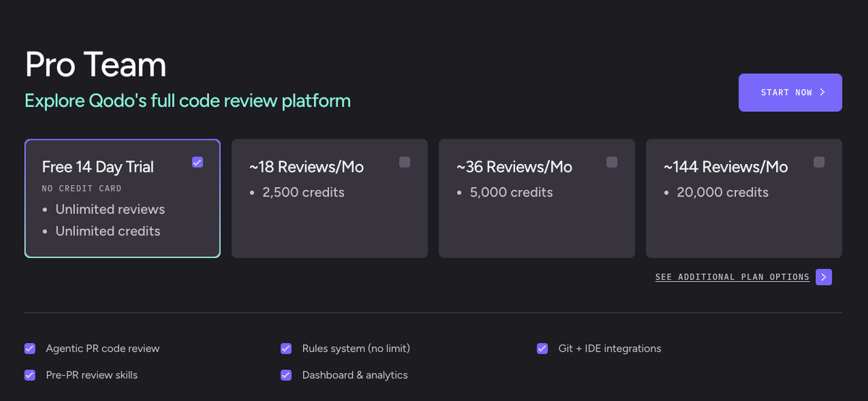Image resolution: width=868 pixels, height=401 pixels.
Task: Select the Free 14 Day Trial card title
Action: tap(98, 167)
